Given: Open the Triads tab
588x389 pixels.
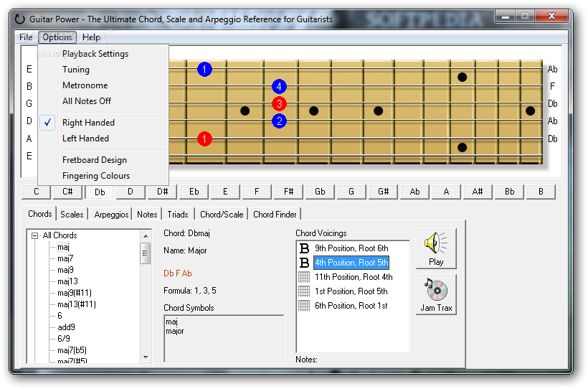Looking at the screenshot, I should pyautogui.click(x=177, y=215).
